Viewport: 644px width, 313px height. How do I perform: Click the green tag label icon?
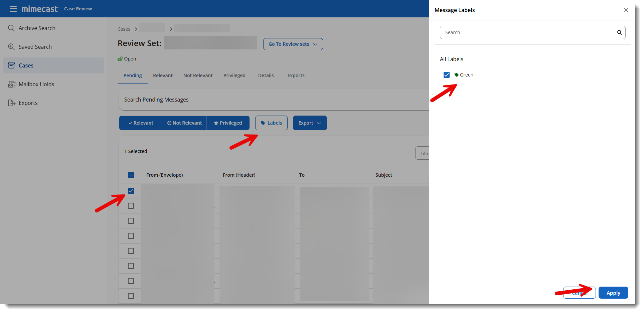[456, 75]
